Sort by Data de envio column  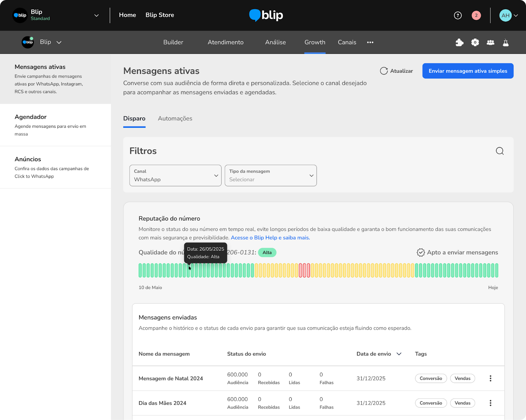coord(379,354)
